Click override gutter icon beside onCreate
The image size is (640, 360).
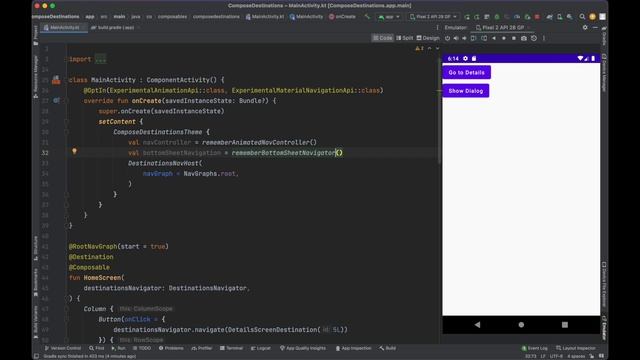(x=56, y=100)
